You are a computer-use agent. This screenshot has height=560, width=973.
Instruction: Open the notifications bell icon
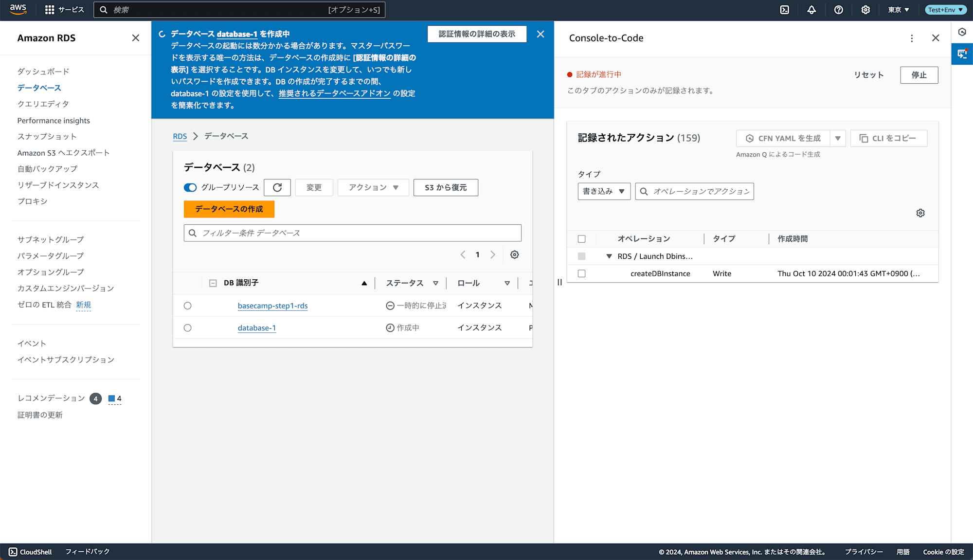tap(811, 10)
